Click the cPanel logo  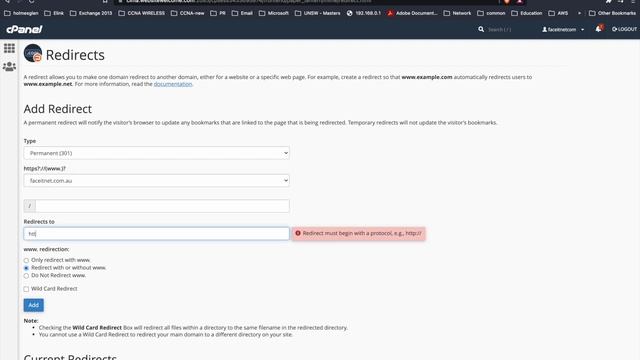(x=24, y=29)
